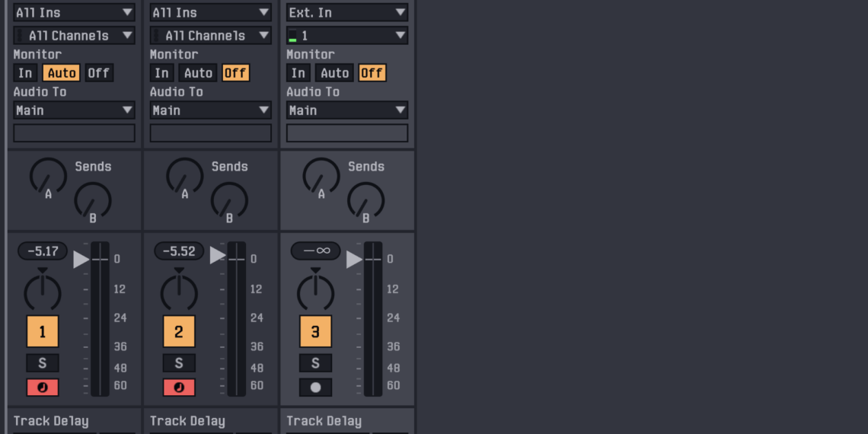The image size is (868, 434).
Task: Expand track 2's Audio To Main dropdown
Action: click(210, 110)
